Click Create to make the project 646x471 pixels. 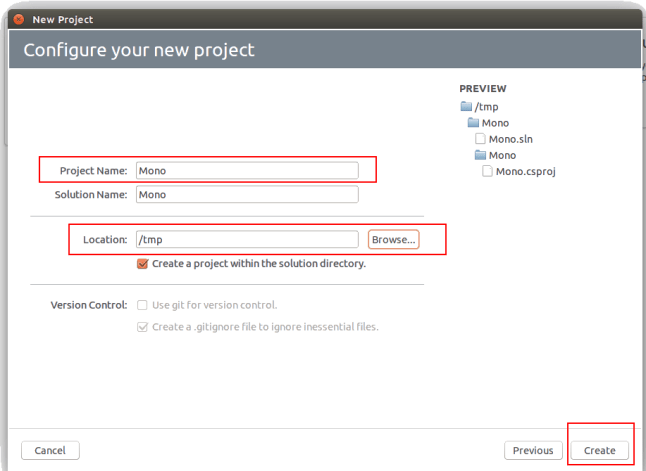tap(600, 450)
